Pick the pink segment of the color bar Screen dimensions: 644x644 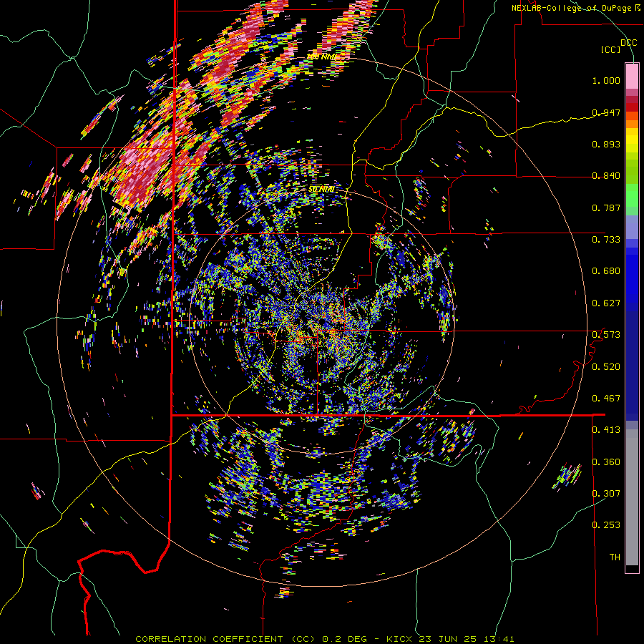point(632,77)
